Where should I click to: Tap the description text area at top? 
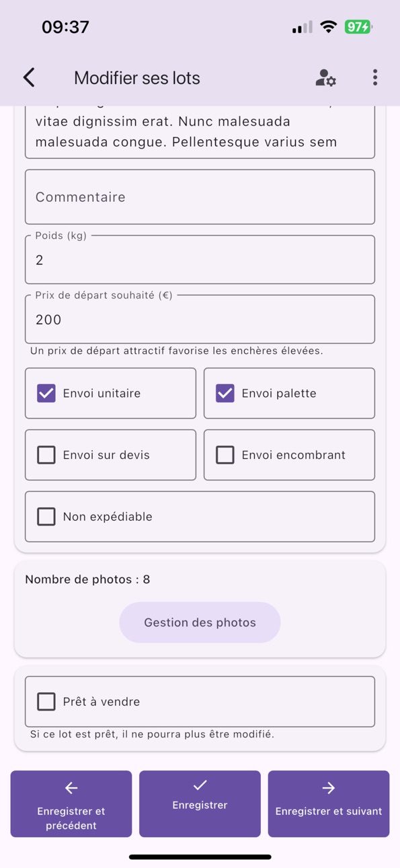(x=200, y=132)
